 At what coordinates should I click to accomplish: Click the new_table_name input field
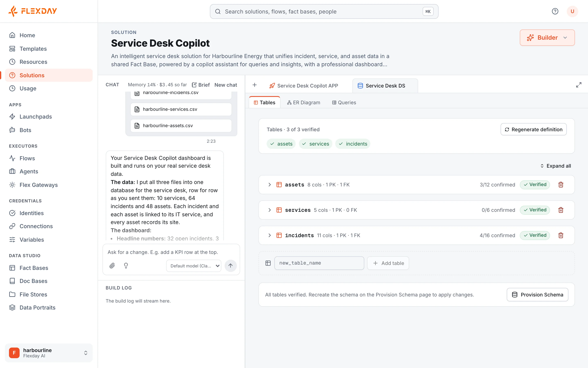pyautogui.click(x=319, y=263)
